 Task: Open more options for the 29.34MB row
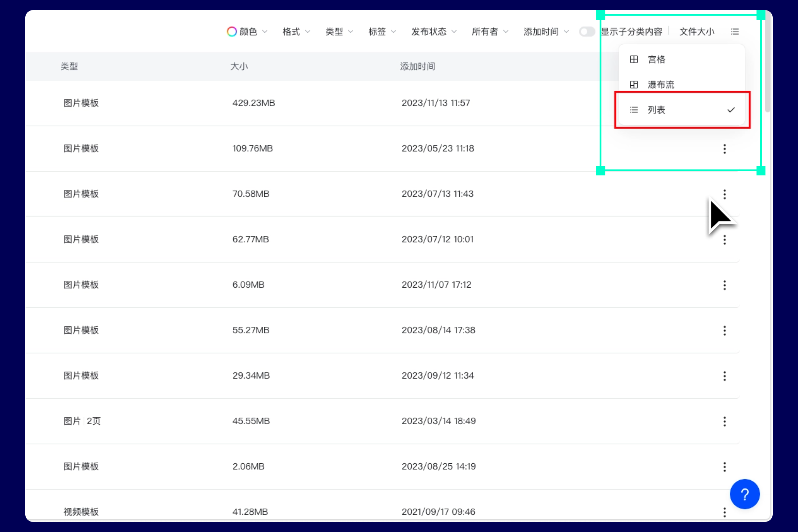tap(724, 376)
